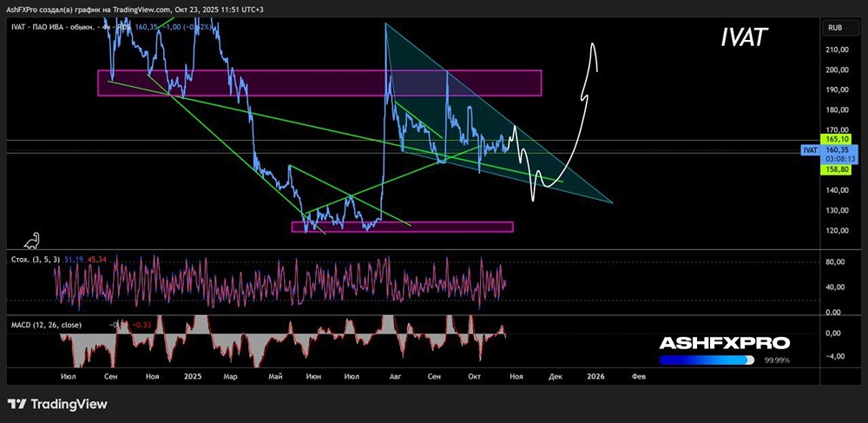Click the IVAT symbol legend title

54,25
